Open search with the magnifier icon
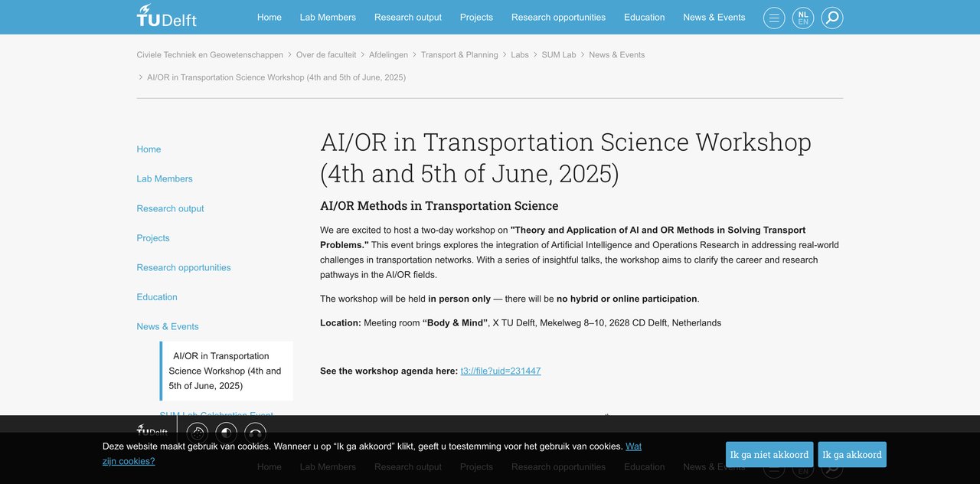The image size is (980, 484). pyautogui.click(x=832, y=18)
